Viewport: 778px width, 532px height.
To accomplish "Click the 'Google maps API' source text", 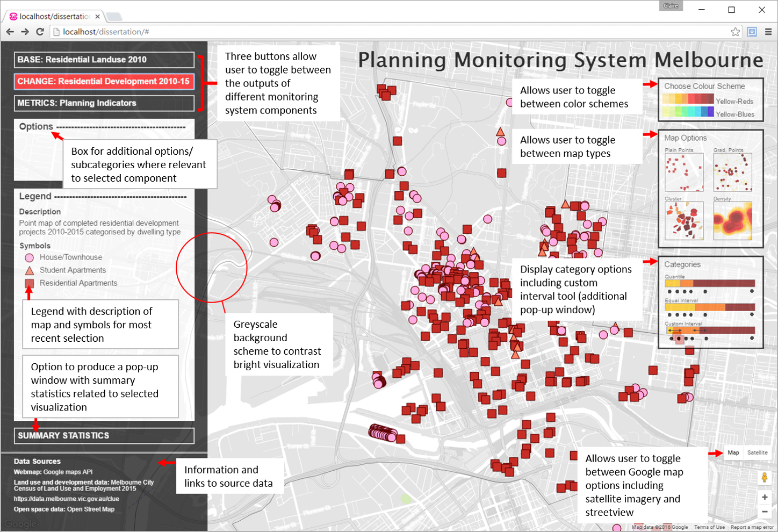I will point(68,472).
